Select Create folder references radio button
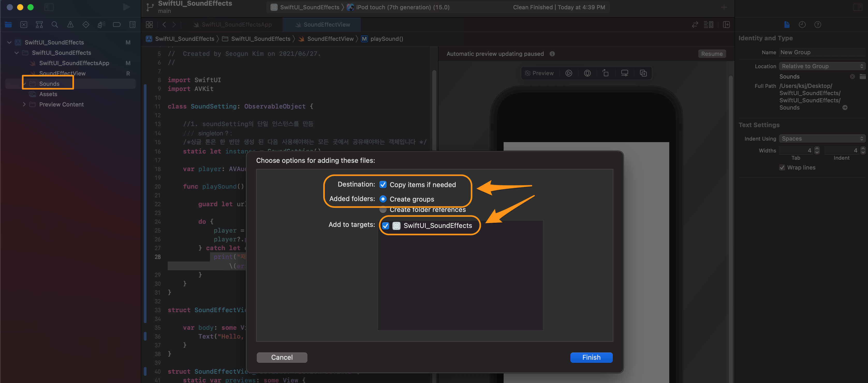Screen dimensions: 868x383 [383, 210]
